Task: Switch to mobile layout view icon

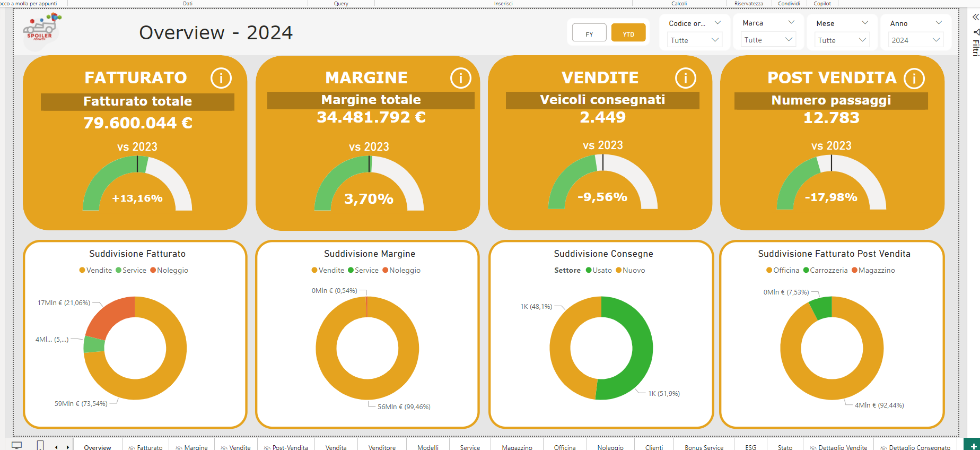Action: coord(40,445)
